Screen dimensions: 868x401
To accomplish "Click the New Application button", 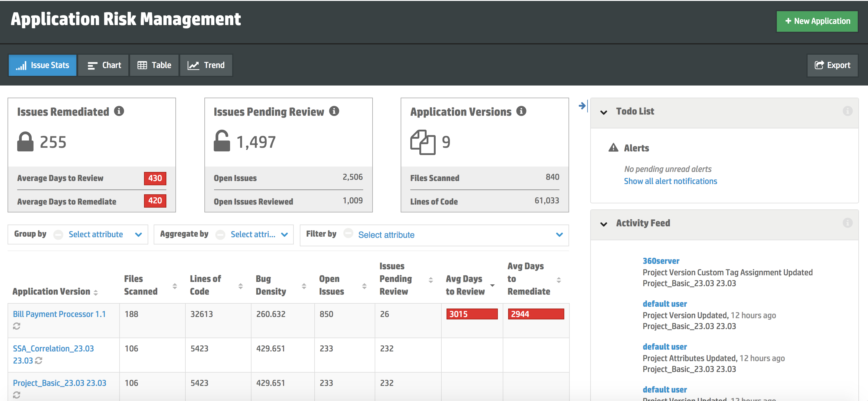I will [x=817, y=21].
